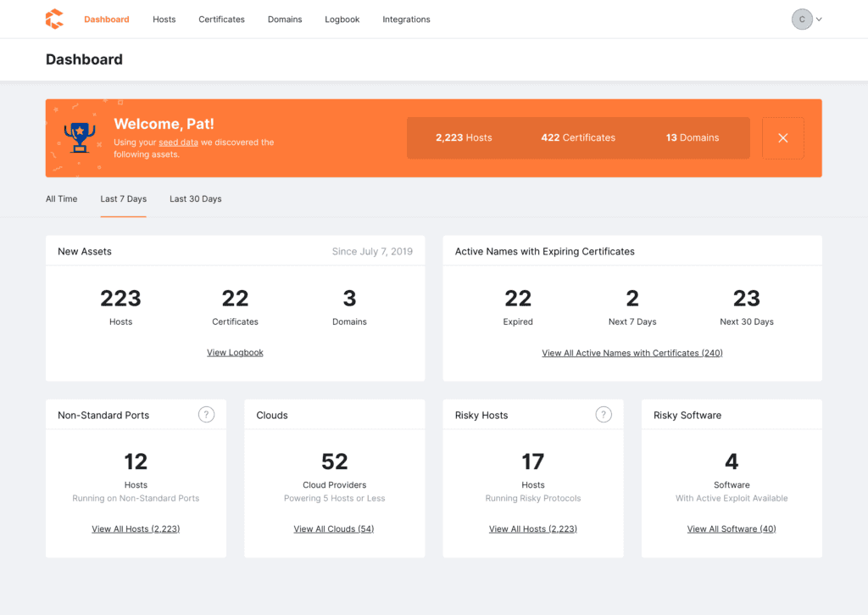Switch to the All Time tab

[x=61, y=198]
